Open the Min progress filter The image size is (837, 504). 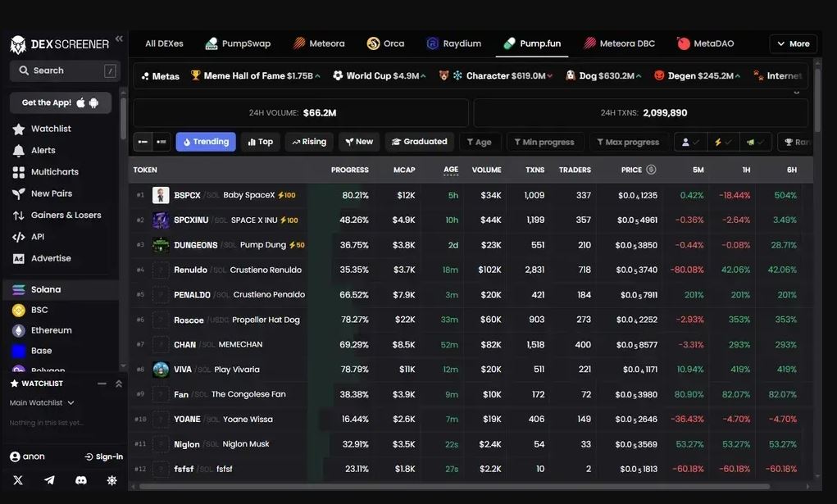[x=544, y=142]
